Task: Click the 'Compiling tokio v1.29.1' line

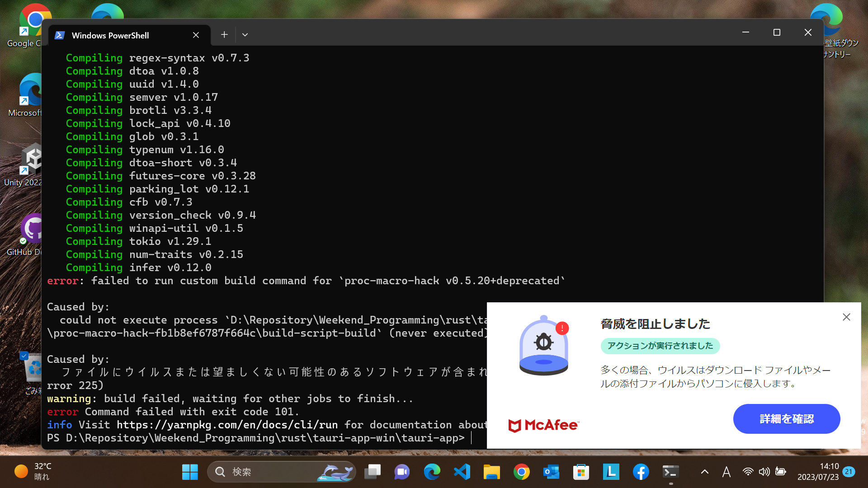Action: pyautogui.click(x=138, y=241)
